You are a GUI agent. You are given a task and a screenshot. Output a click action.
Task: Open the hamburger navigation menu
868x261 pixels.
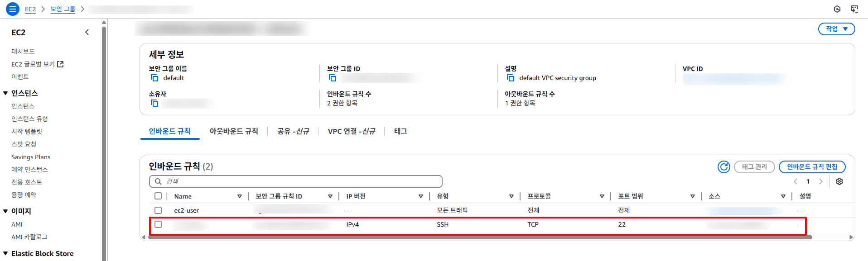pos(12,9)
